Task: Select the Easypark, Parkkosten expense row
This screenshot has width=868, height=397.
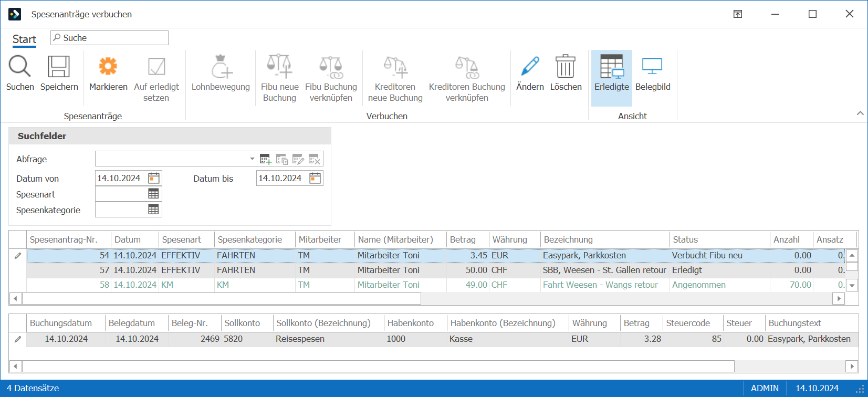Action: pos(436,255)
